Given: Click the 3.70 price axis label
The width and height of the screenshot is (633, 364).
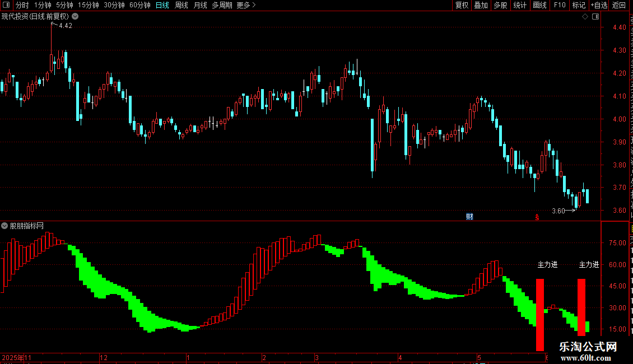Looking at the screenshot, I should (x=619, y=188).
